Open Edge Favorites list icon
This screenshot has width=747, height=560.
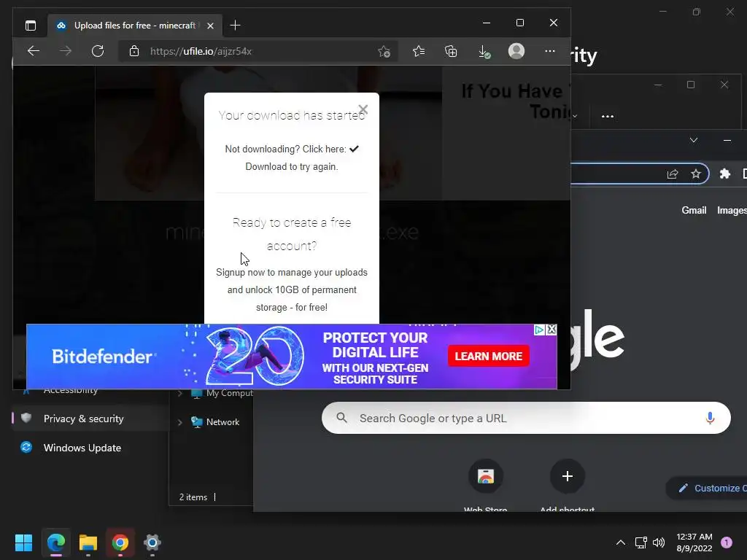[x=418, y=51]
